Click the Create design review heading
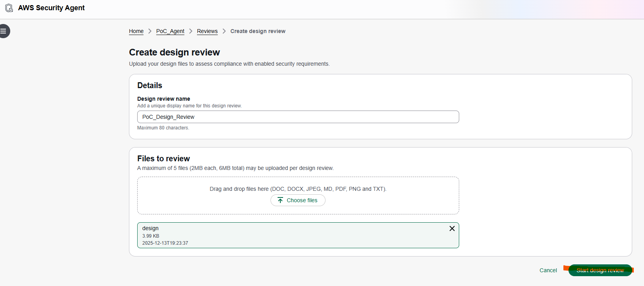Viewport: 644px width, 286px height. click(175, 52)
